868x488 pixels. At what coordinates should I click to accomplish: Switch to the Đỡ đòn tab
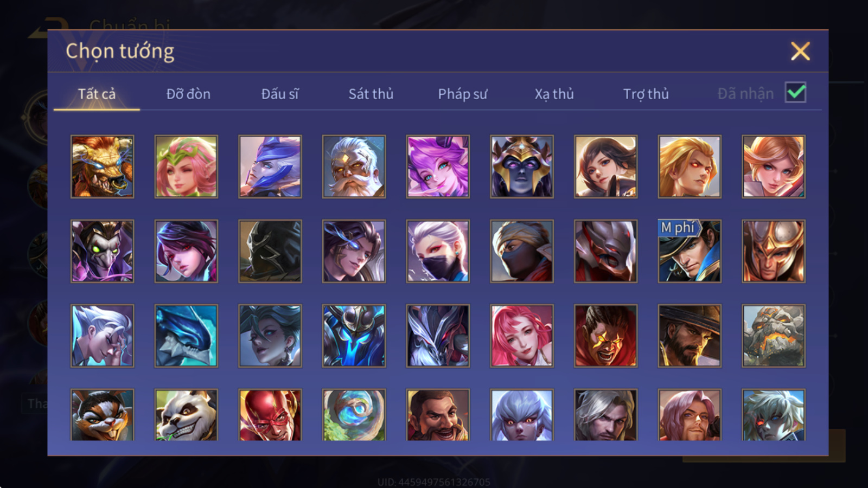click(x=188, y=94)
